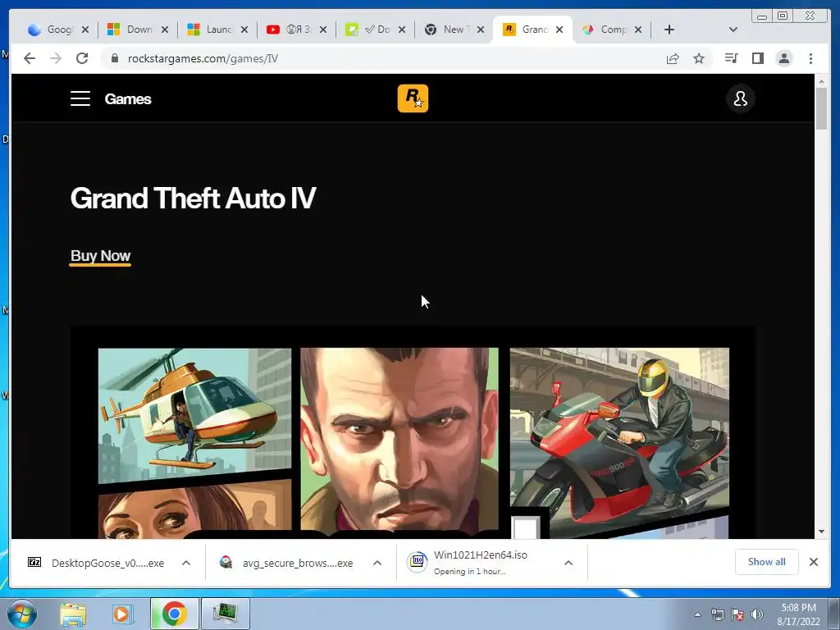Switch to the YouTube tab
Image resolution: width=840 pixels, height=630 pixels.
coord(290,30)
